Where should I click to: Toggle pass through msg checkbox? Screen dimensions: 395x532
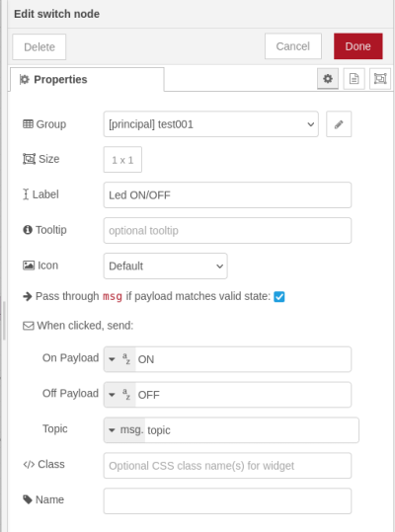click(278, 296)
